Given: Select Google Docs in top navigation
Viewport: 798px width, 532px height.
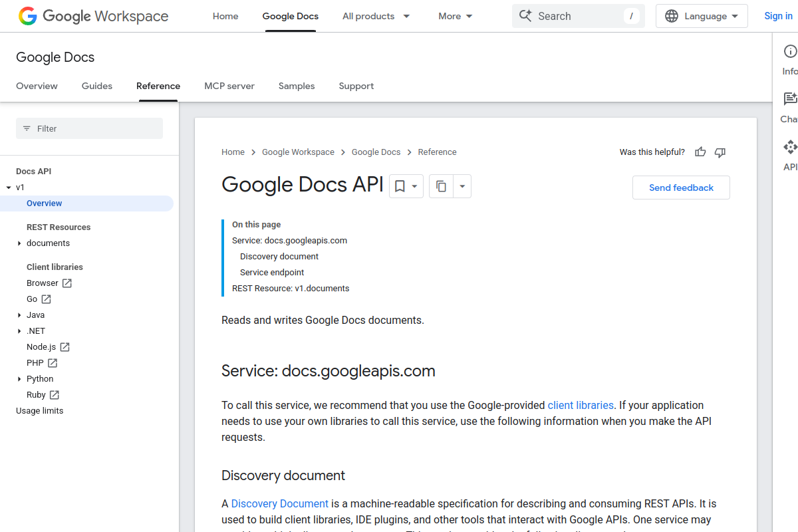Looking at the screenshot, I should coord(291,16).
